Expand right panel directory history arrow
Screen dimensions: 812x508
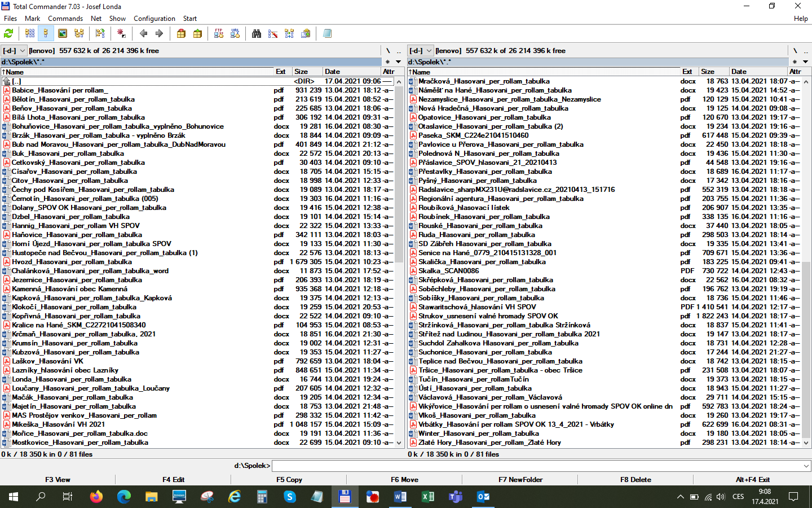[x=805, y=62]
